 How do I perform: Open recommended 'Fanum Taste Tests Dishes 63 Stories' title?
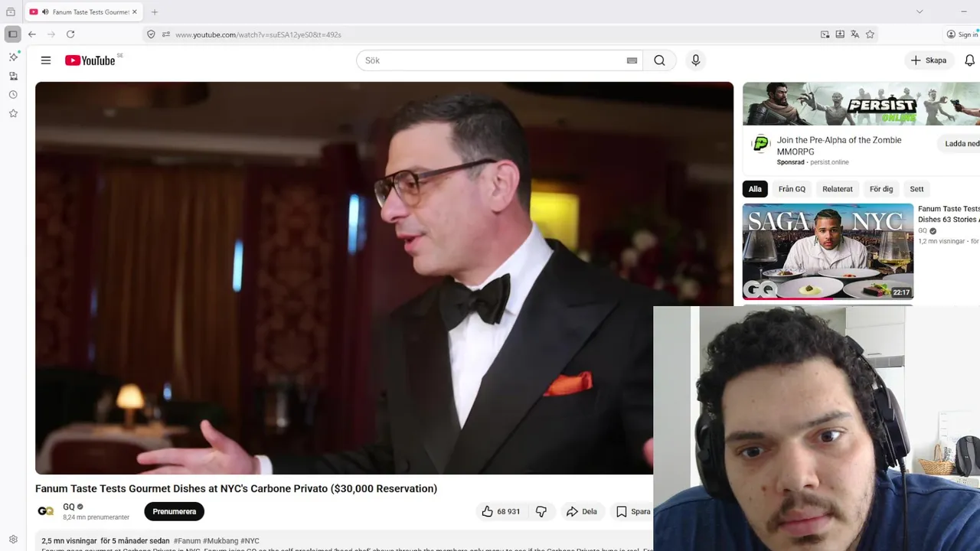949,214
